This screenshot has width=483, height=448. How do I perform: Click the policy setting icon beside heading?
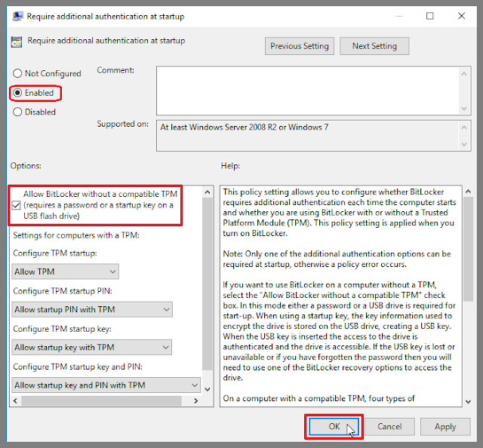point(17,41)
